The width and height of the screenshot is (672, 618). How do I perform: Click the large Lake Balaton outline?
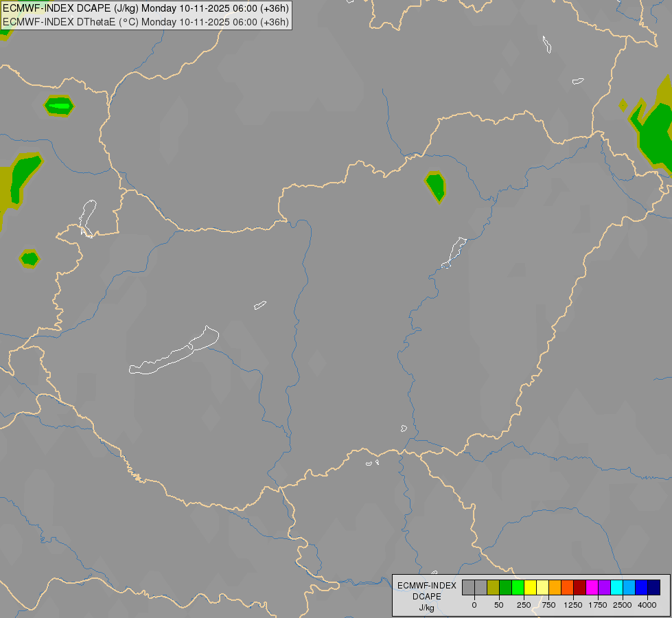point(174,350)
